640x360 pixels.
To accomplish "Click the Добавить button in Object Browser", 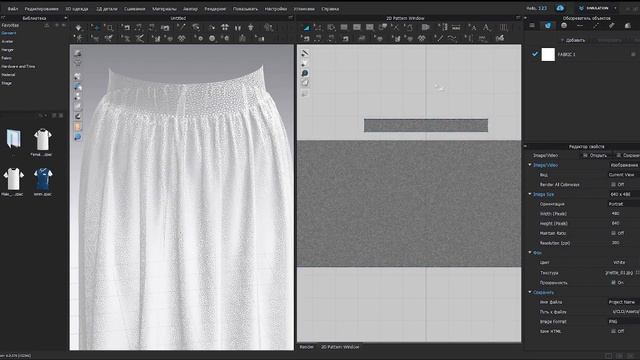I will pos(573,40).
